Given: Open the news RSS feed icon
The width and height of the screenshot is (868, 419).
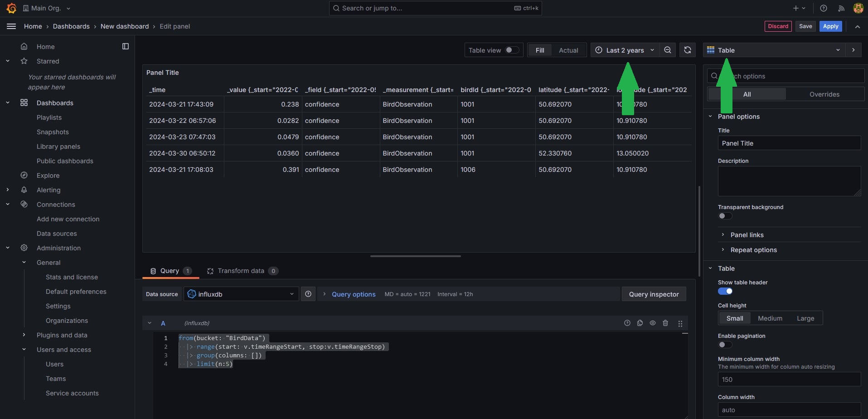Looking at the screenshot, I should click(841, 8).
